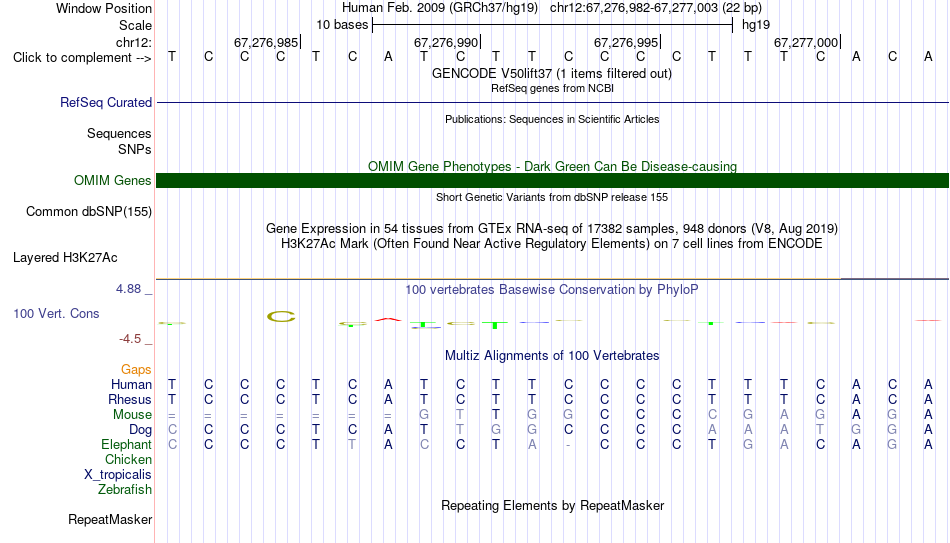Image resolution: width=950 pixels, height=543 pixels.
Task: Select the Human alignment row label
Action: pos(131,385)
